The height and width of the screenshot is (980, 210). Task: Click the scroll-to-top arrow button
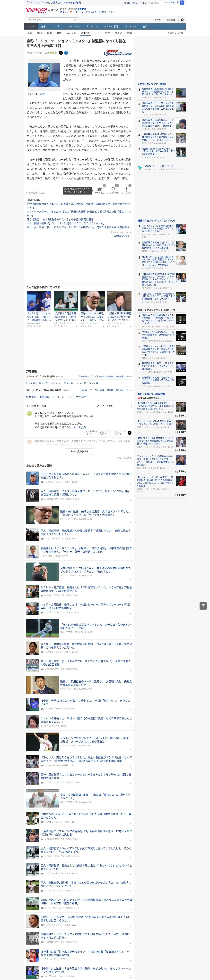pos(203,606)
